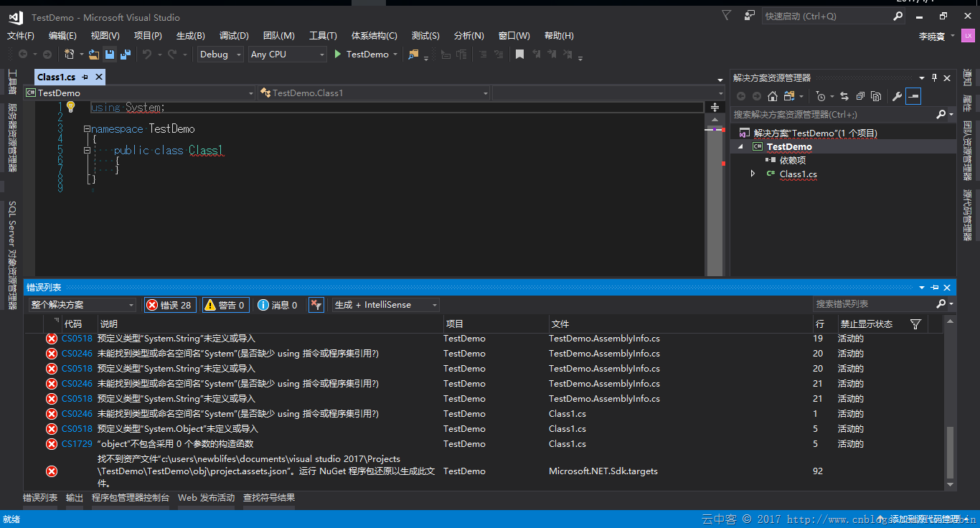Open Properties with the wrench icon
This screenshot has height=528, width=980.
coord(897,96)
